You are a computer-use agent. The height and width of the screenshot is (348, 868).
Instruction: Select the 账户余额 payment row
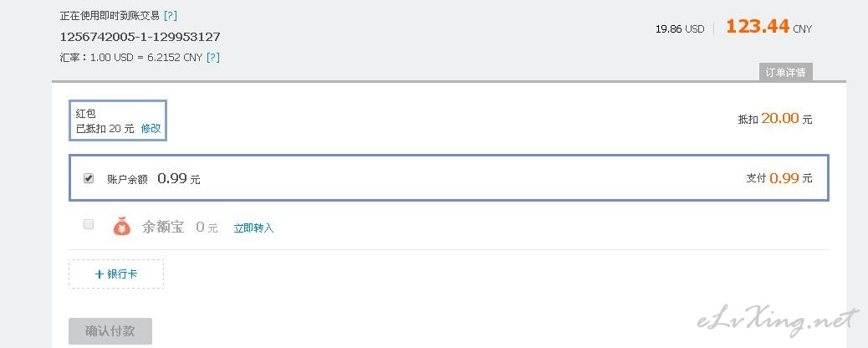449,178
